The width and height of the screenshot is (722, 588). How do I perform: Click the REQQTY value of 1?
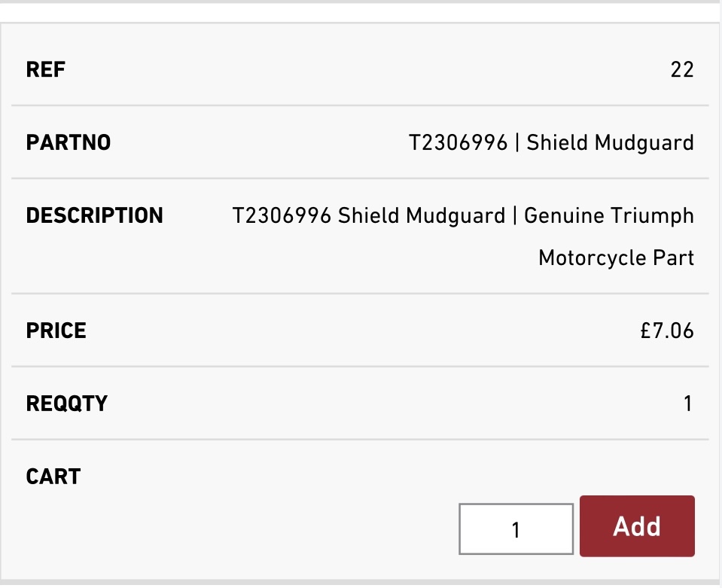(687, 404)
